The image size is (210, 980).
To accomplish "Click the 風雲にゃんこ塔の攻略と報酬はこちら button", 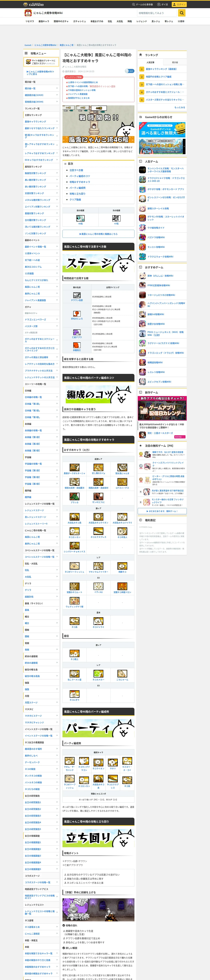I will tap(98, 234).
